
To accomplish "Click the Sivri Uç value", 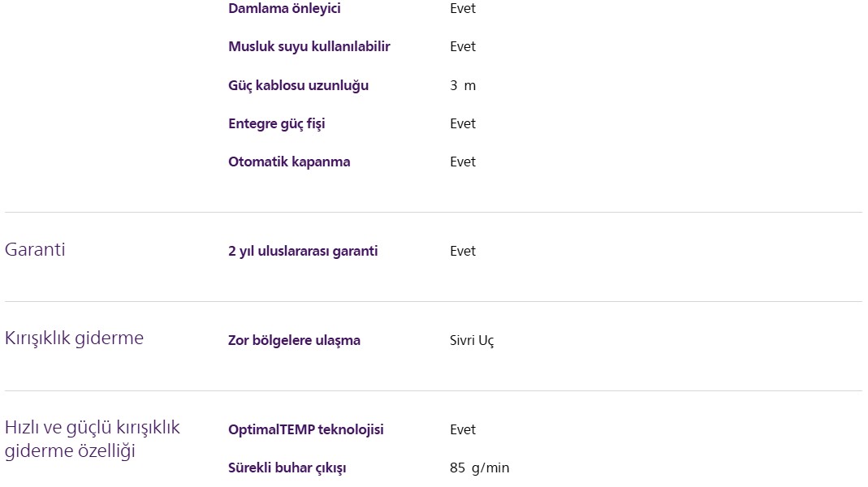I will coord(472,340).
